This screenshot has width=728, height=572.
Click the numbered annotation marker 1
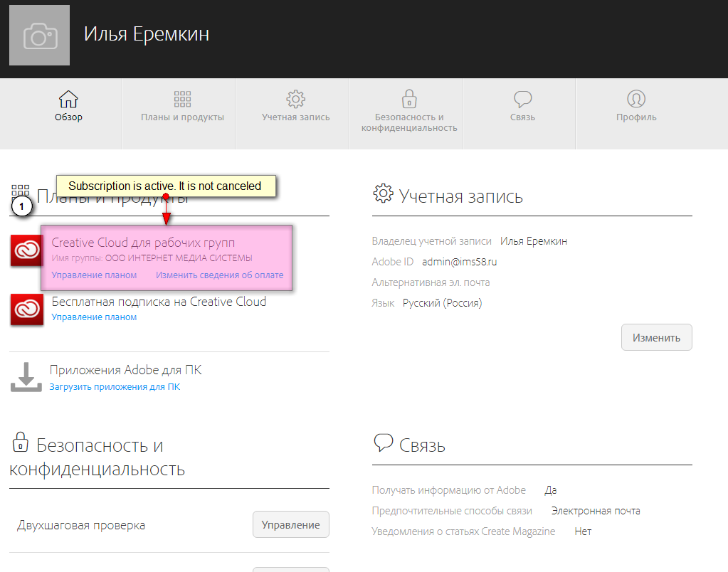coord(22,207)
